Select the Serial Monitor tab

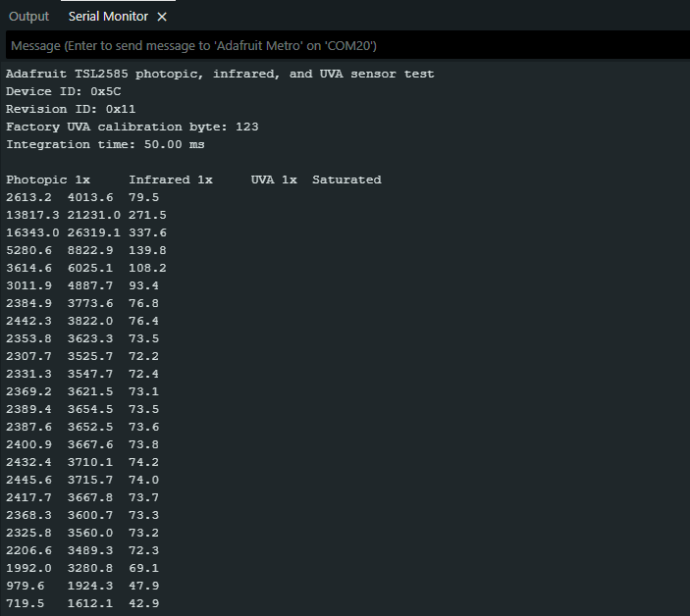tap(108, 17)
